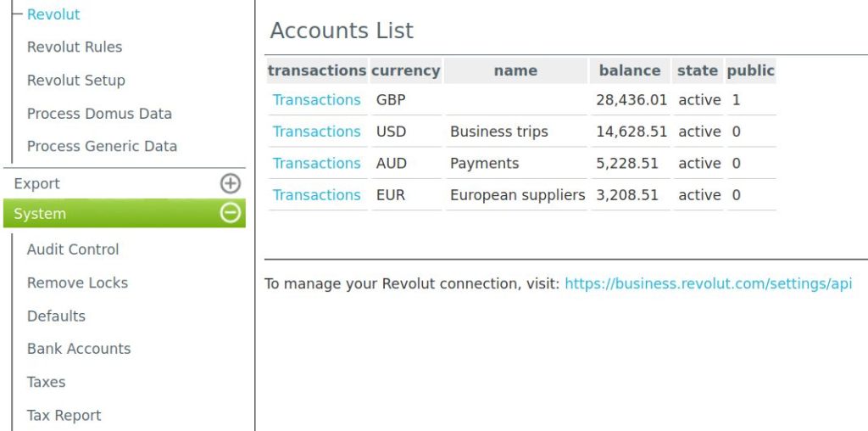868x431 pixels.
Task: Collapse the green System header
Action: tap(40, 214)
